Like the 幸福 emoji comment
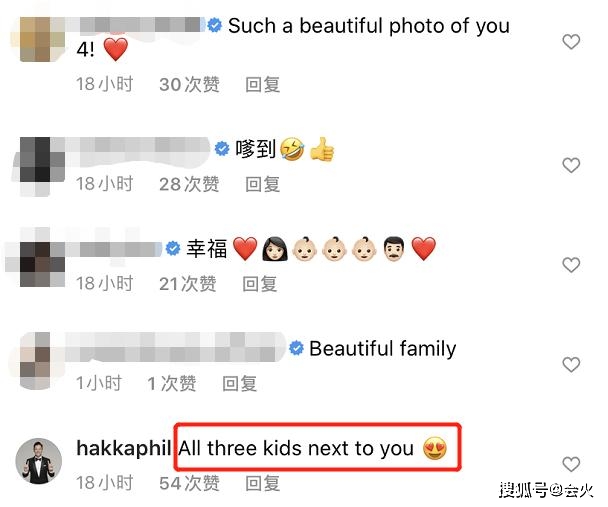Viewport: 608px width, 507px height. coord(571,265)
